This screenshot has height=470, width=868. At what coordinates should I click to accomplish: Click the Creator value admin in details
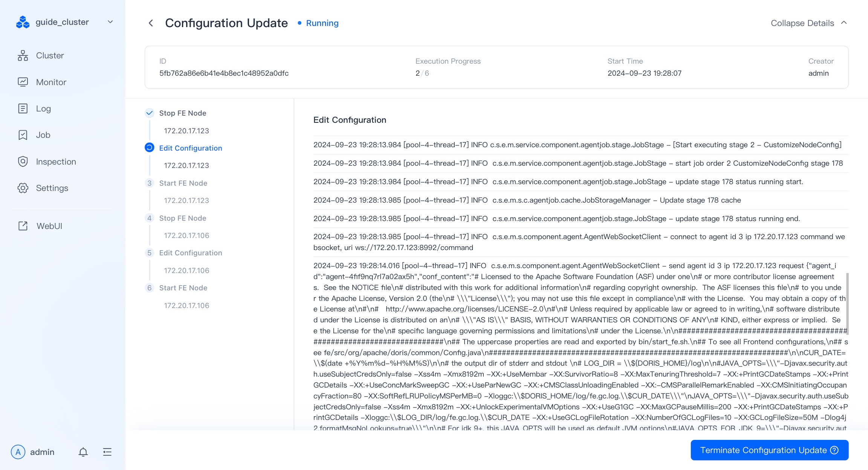(x=818, y=73)
